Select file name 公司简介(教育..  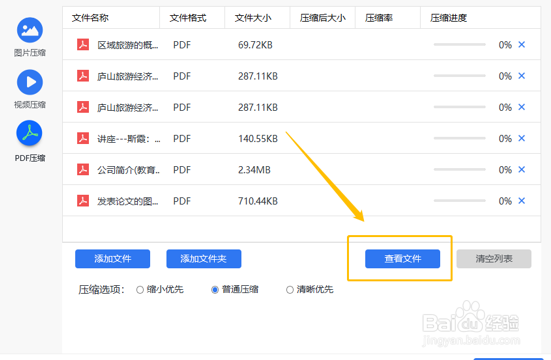click(x=129, y=170)
